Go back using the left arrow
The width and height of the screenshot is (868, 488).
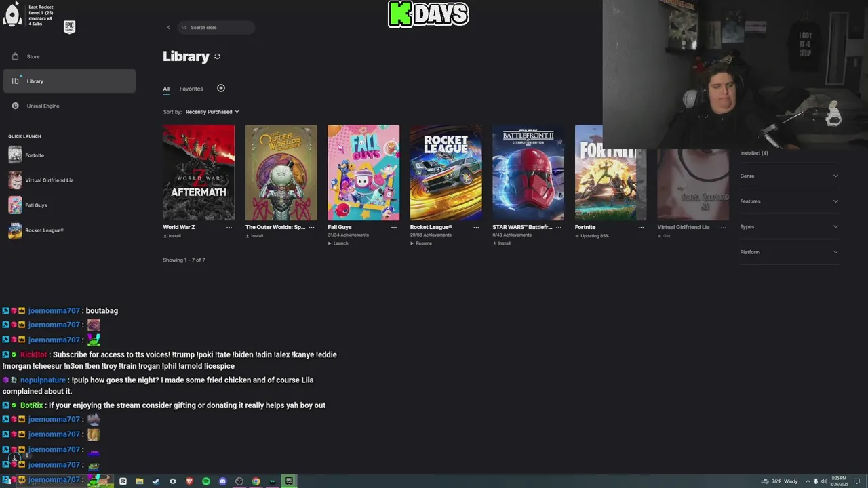[168, 28]
